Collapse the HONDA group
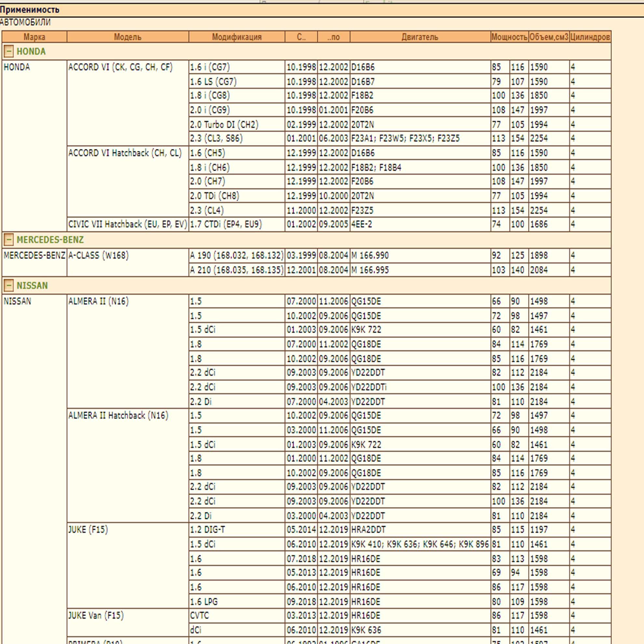This screenshot has width=644, height=644. [x=9, y=51]
